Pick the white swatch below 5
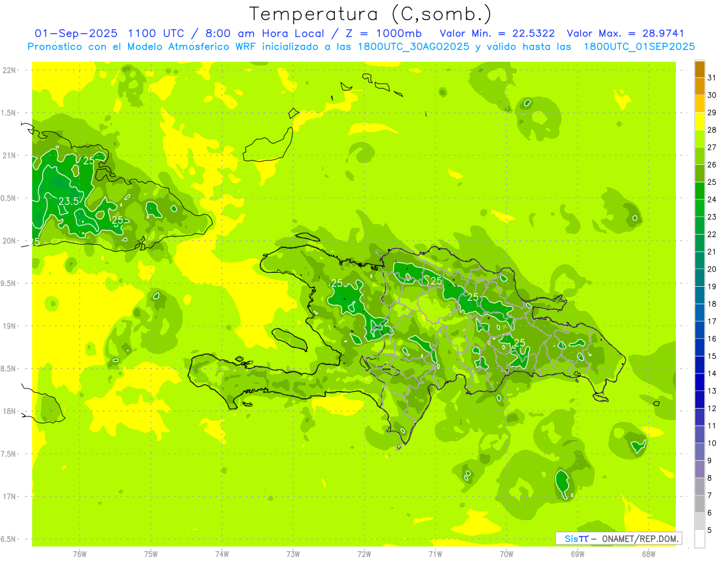This screenshot has width=728, height=562. (x=699, y=539)
